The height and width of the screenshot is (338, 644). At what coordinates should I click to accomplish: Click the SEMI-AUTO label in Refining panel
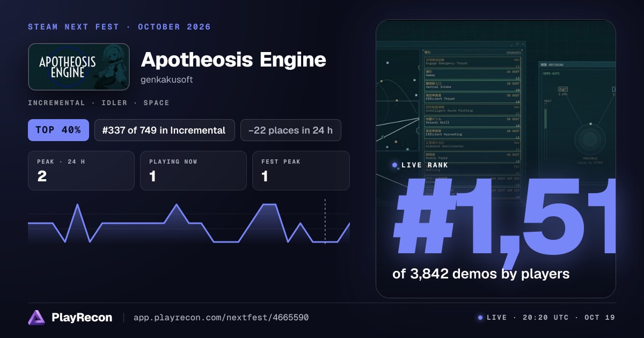[551, 73]
